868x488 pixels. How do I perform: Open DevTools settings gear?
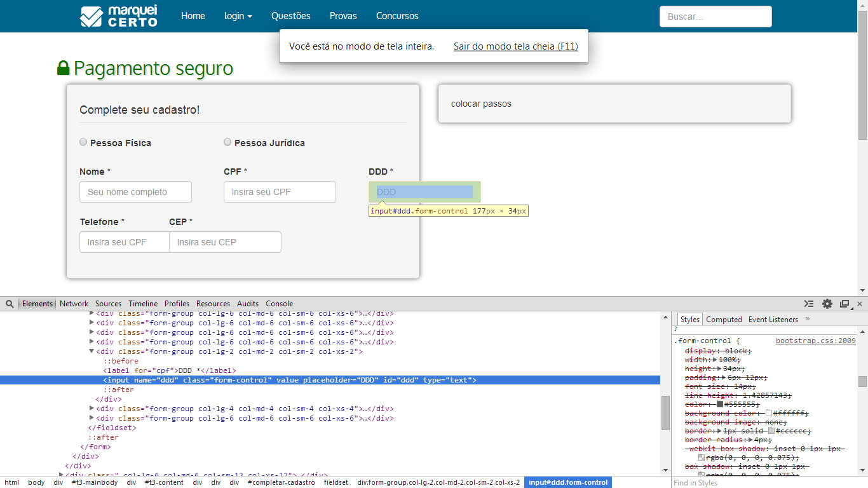coord(827,304)
